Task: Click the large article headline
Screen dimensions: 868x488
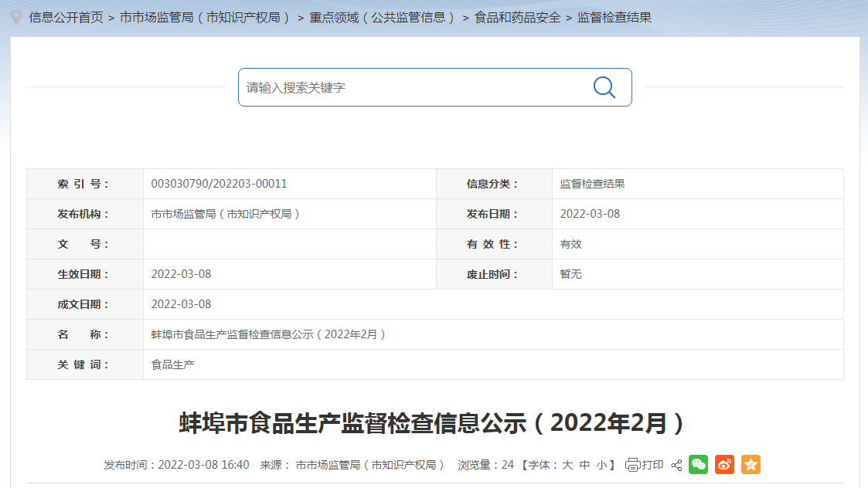Action: [432, 423]
